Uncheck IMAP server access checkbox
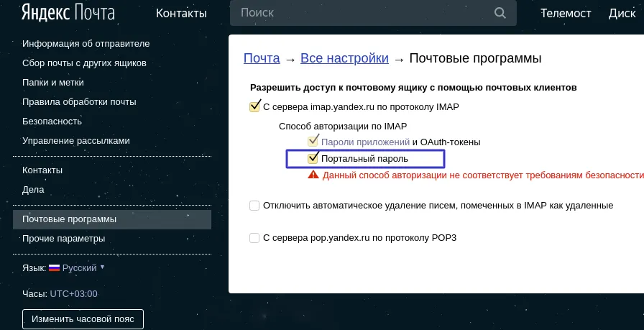This screenshot has height=330, width=644. coord(254,107)
